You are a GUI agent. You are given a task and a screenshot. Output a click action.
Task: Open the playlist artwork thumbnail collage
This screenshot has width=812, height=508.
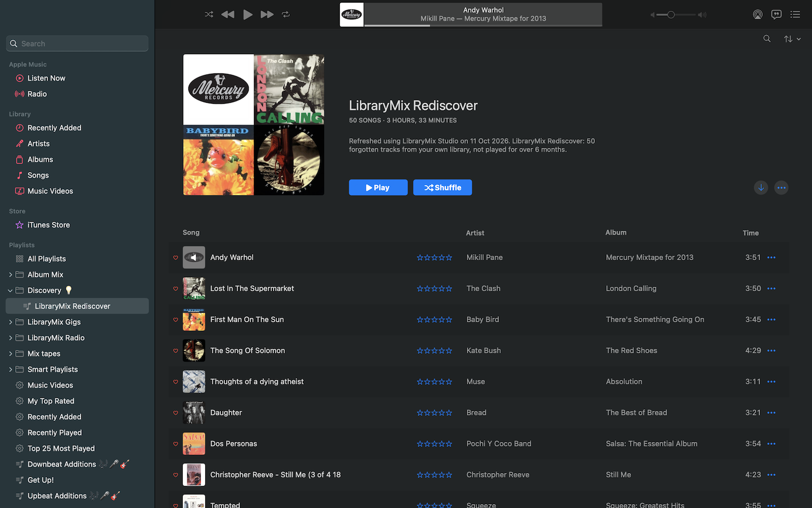254,125
